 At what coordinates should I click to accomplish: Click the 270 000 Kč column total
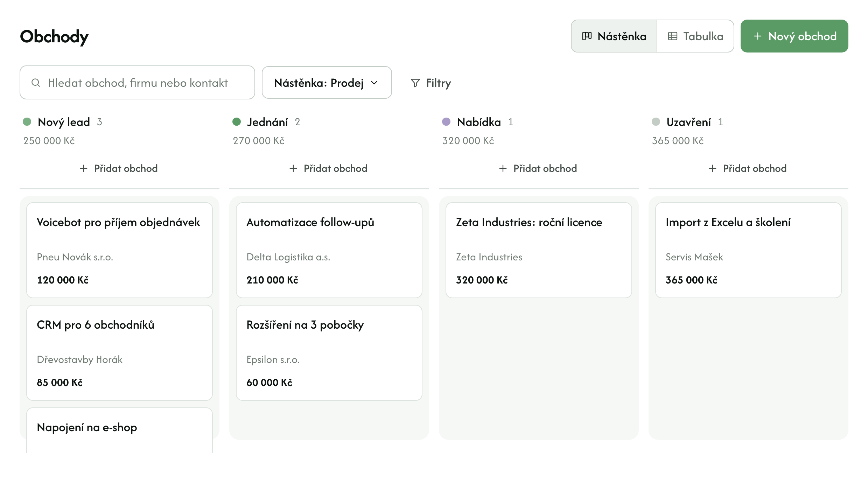[259, 141]
